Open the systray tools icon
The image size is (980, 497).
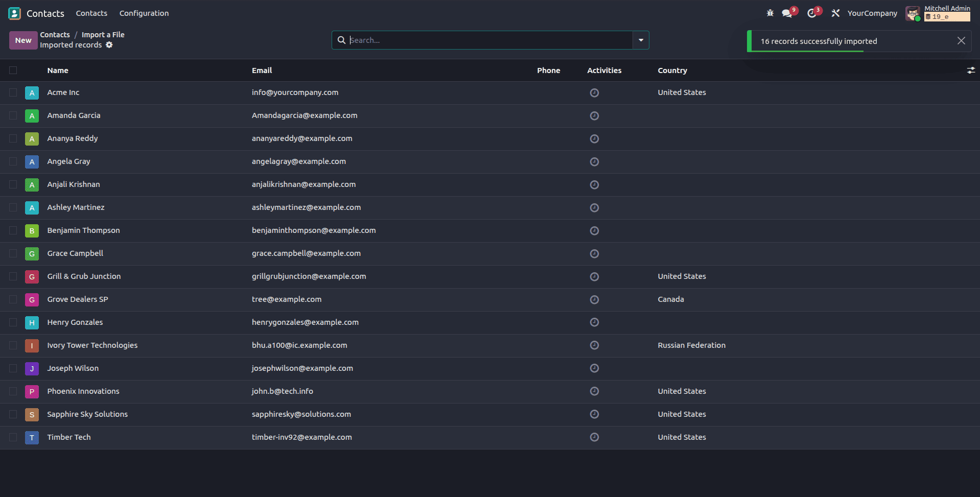835,13
